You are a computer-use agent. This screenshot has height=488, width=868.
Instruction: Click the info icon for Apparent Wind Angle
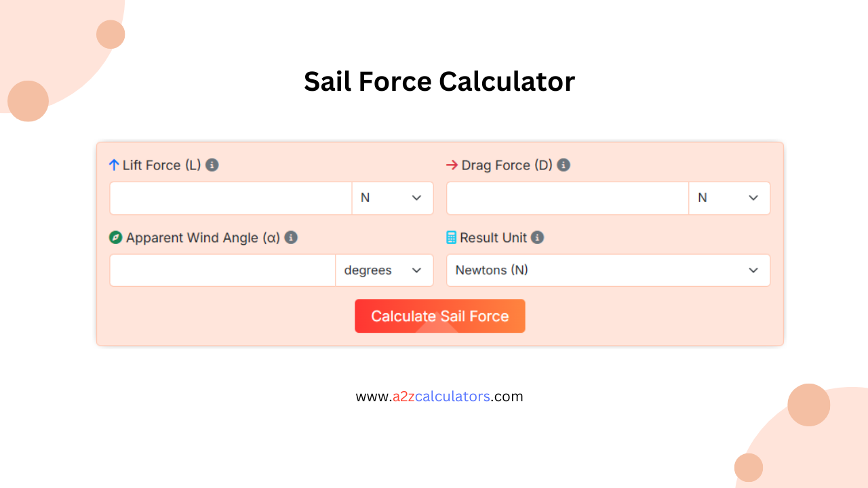[x=291, y=238]
